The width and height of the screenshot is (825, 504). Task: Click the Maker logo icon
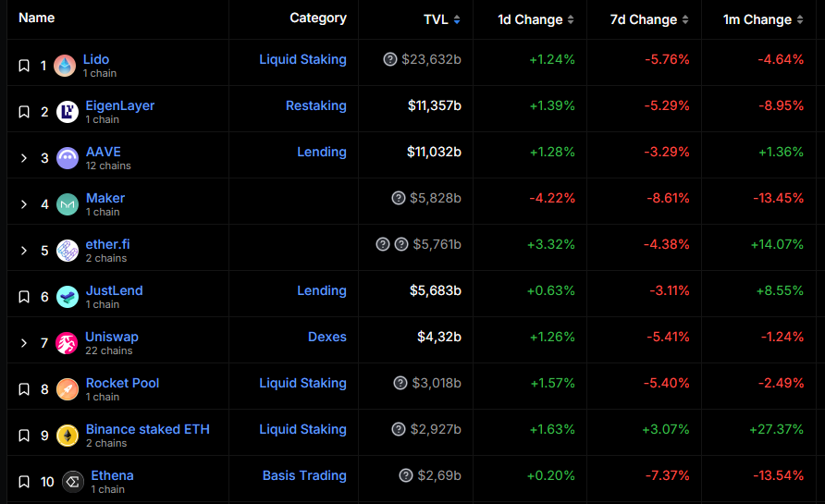coord(67,204)
